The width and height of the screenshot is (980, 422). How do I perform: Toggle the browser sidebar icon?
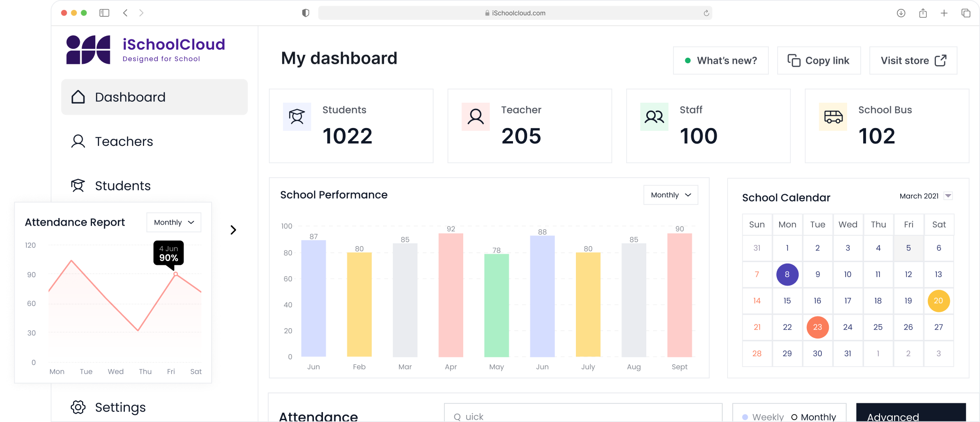104,13
